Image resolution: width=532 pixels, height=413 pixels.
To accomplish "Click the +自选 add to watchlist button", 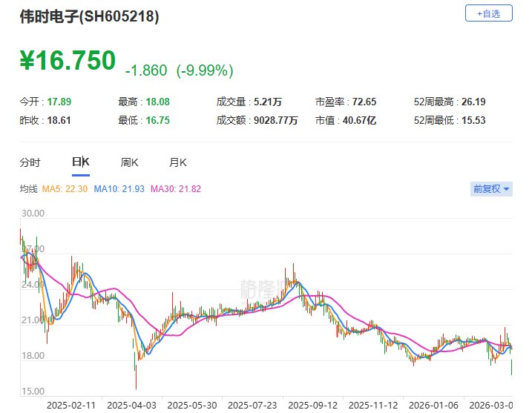I will click(488, 13).
